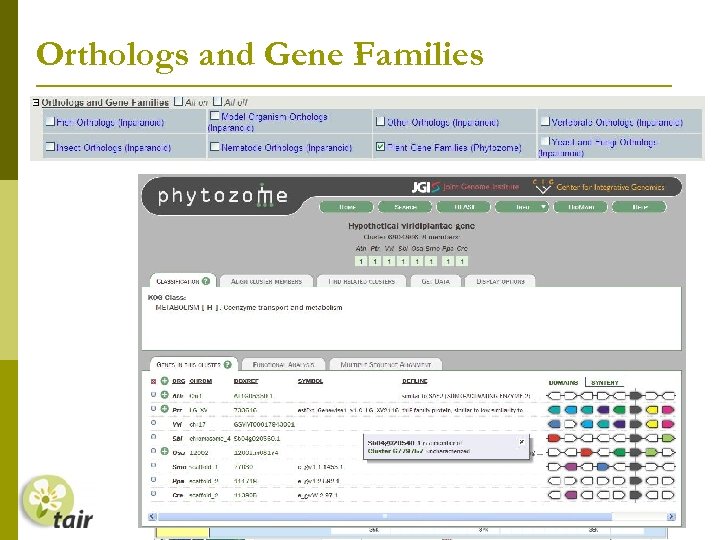Tick the Yeast and Fungi Orthologs checkbox
This screenshot has width=720, height=540.
coord(545,141)
